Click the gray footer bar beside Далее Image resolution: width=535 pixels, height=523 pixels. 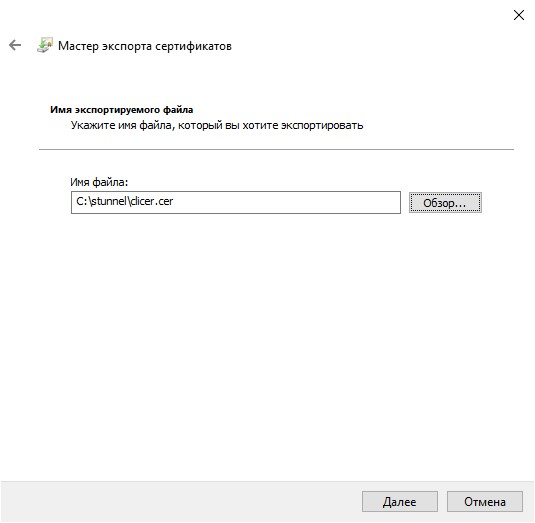[x=181, y=502]
